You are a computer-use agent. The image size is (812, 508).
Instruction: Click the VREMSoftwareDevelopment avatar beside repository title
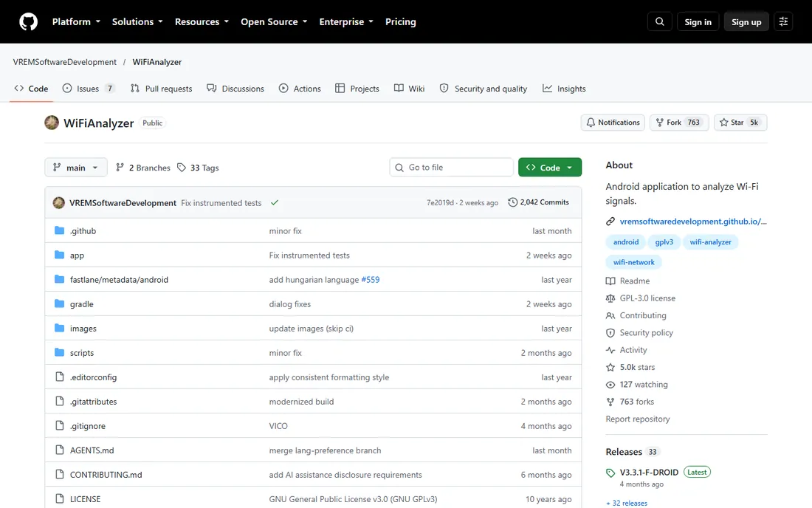tap(51, 123)
